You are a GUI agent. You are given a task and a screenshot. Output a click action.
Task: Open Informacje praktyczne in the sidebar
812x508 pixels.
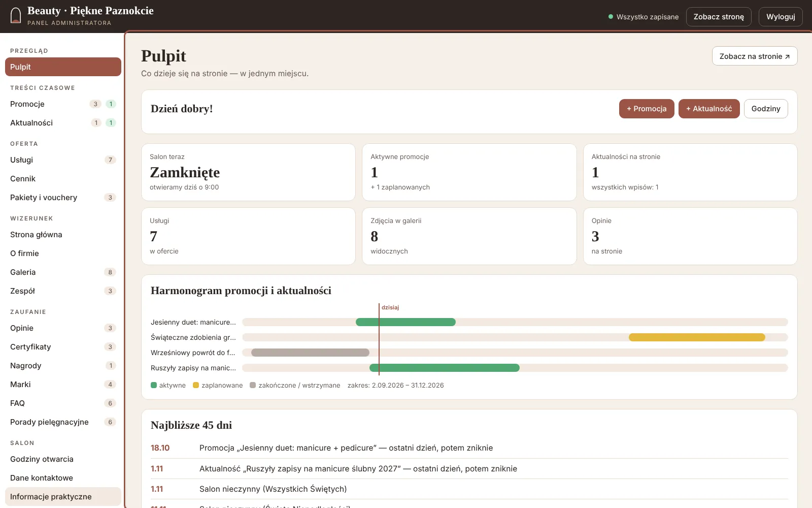(63, 497)
